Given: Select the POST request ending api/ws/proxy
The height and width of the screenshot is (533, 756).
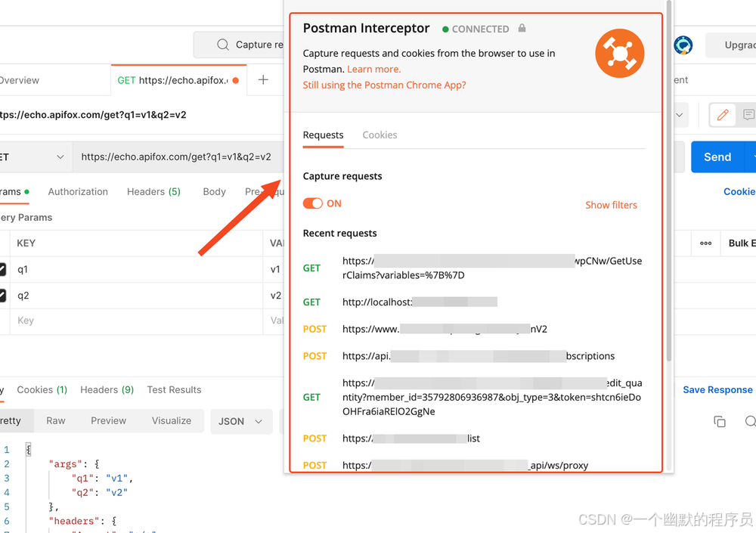Looking at the screenshot, I should pos(472,466).
